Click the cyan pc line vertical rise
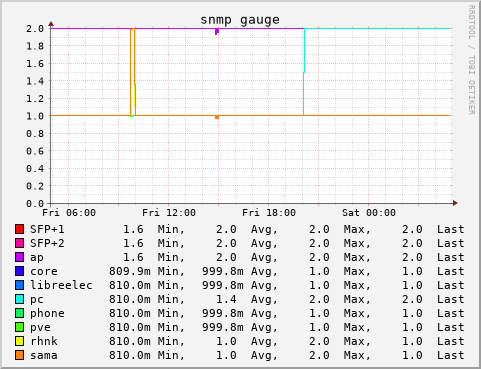 click(x=304, y=72)
